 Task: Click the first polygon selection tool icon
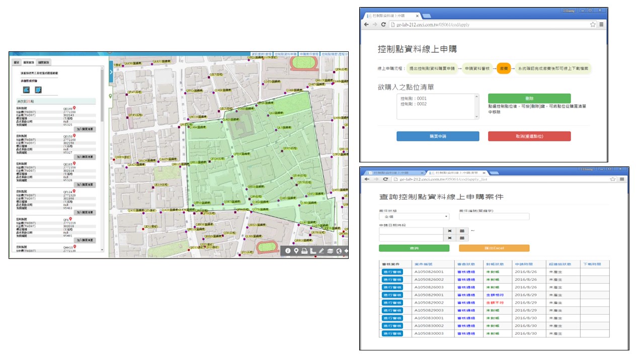(26, 89)
